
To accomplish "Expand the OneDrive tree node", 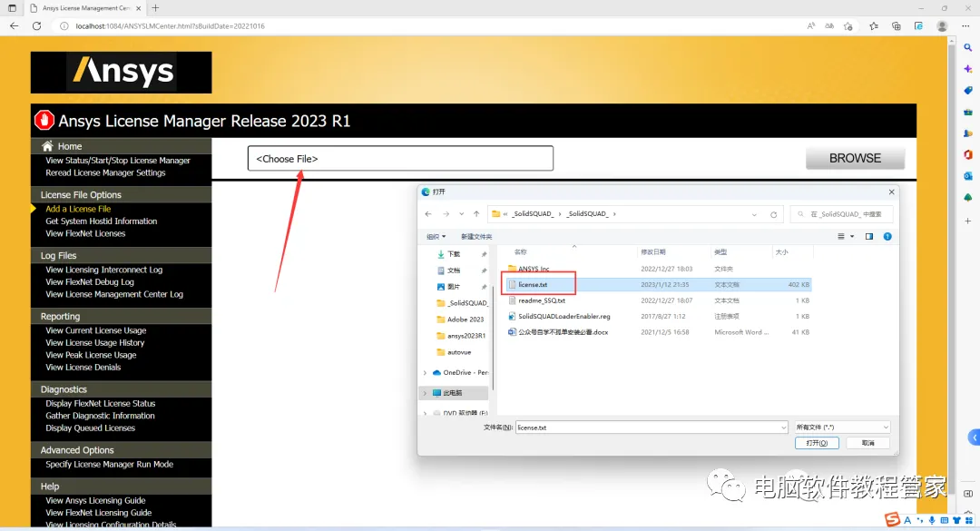I will click(425, 373).
